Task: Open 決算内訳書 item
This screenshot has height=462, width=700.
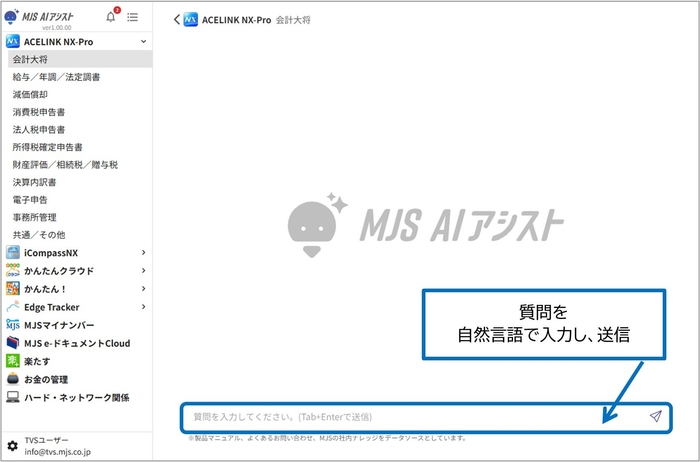Action: 34,182
